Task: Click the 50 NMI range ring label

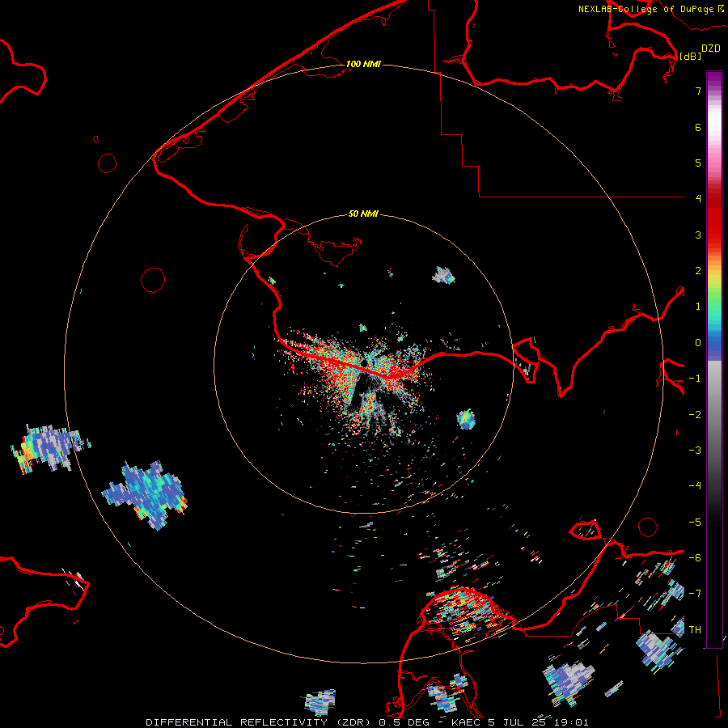Action: (x=363, y=214)
